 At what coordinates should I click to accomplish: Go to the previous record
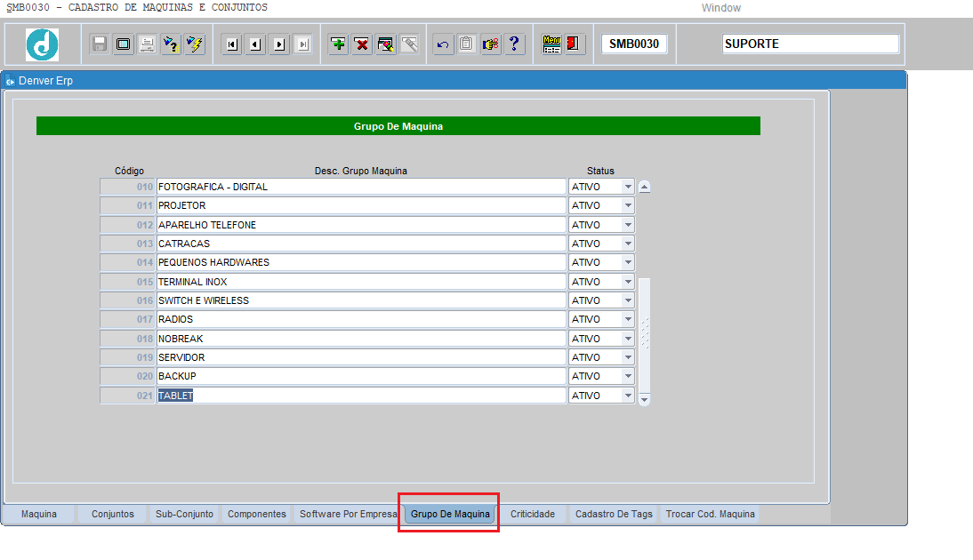click(255, 44)
